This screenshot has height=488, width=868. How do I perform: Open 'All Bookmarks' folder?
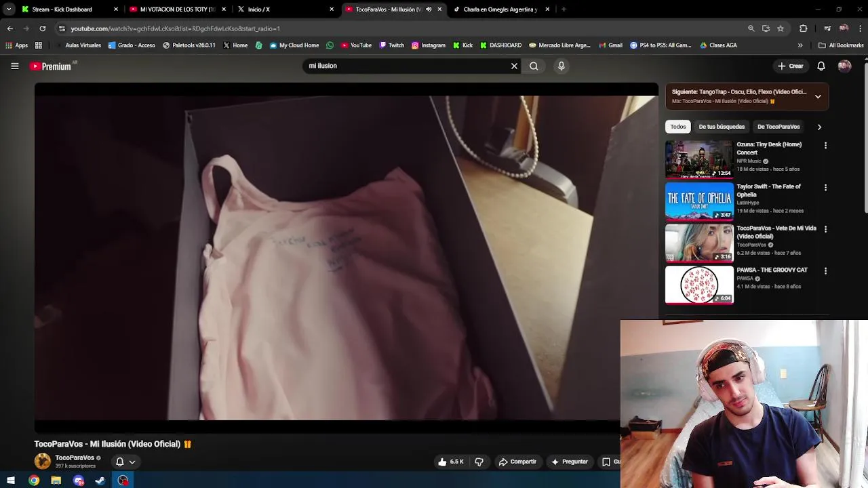(841, 45)
